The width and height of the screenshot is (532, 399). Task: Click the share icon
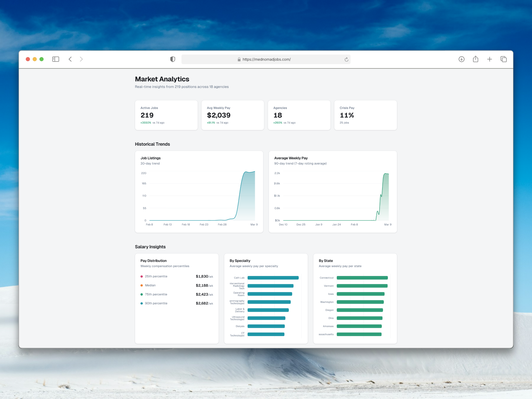coord(475,59)
